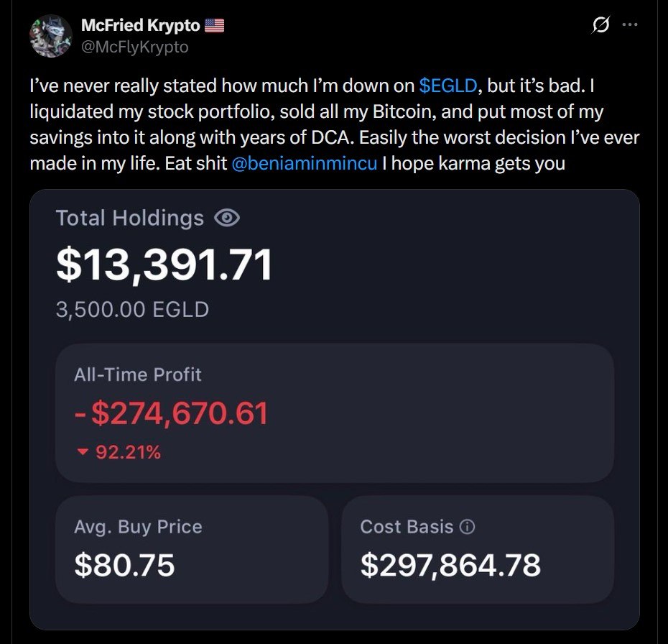Image resolution: width=668 pixels, height=644 pixels.
Task: Open the $EGLD cashtag link
Action: tap(447, 86)
